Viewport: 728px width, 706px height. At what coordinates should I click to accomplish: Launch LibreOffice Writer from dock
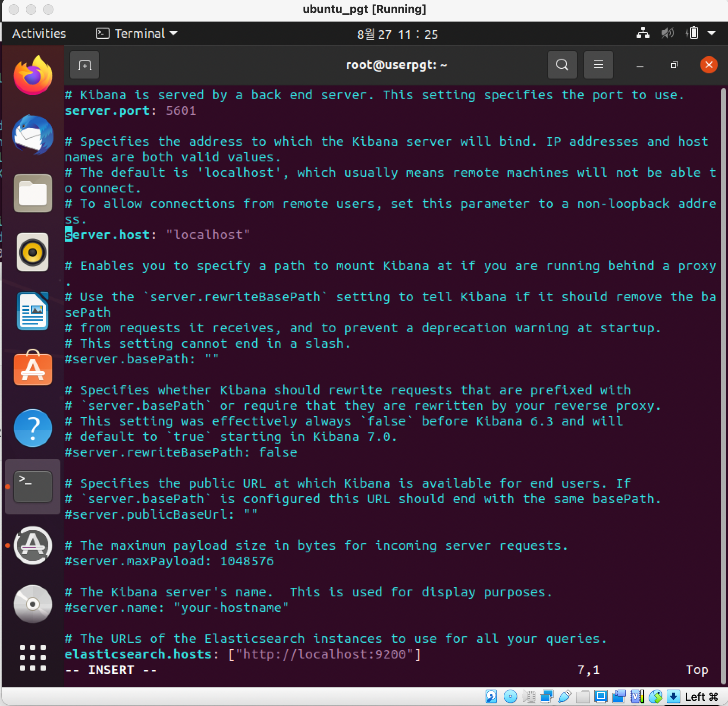pyautogui.click(x=33, y=311)
